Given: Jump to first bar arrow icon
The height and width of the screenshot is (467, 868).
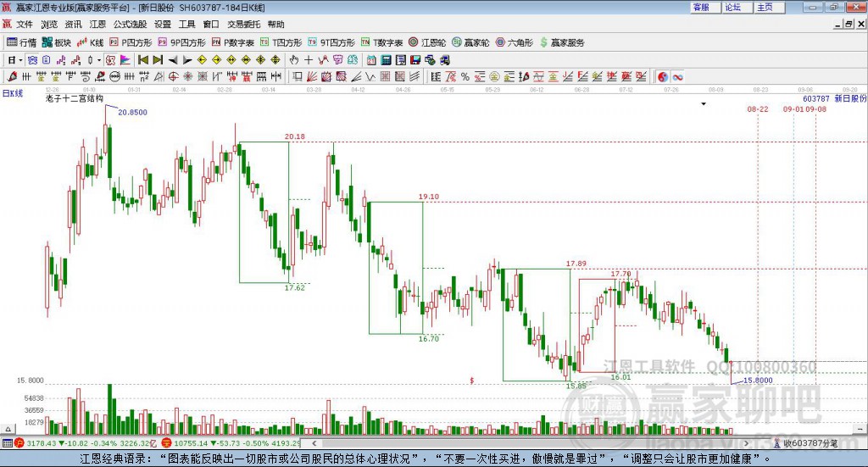Looking at the screenshot, I should 142,60.
